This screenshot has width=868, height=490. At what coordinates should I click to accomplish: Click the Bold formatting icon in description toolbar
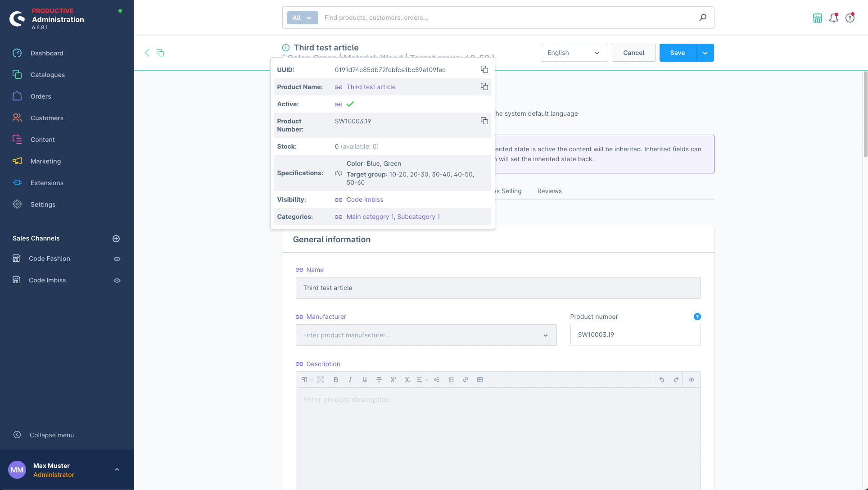click(x=335, y=379)
